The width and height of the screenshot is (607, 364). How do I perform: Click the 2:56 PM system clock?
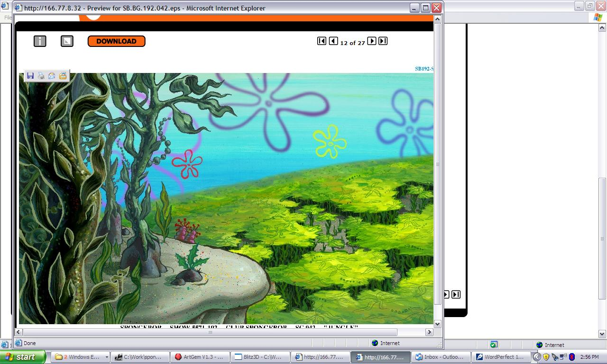tap(589, 357)
